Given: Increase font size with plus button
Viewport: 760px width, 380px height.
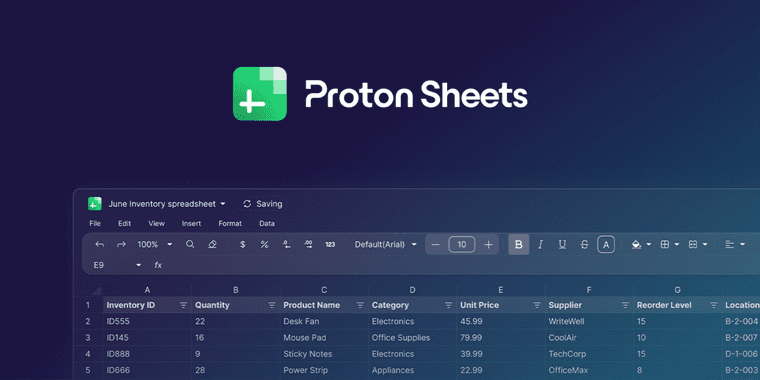Looking at the screenshot, I should [489, 244].
